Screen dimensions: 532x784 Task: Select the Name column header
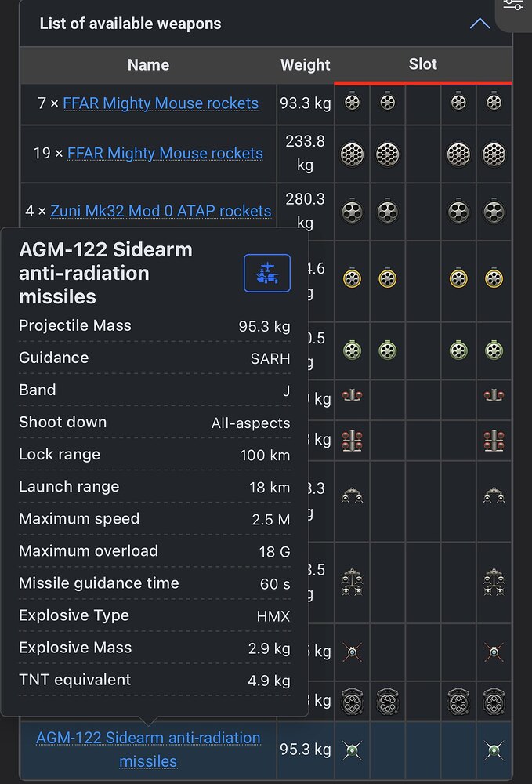click(x=148, y=64)
